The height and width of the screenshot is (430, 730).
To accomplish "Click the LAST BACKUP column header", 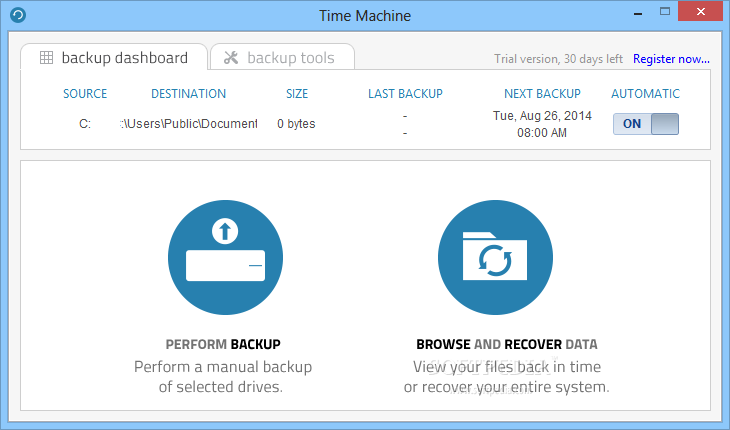I will click(405, 94).
